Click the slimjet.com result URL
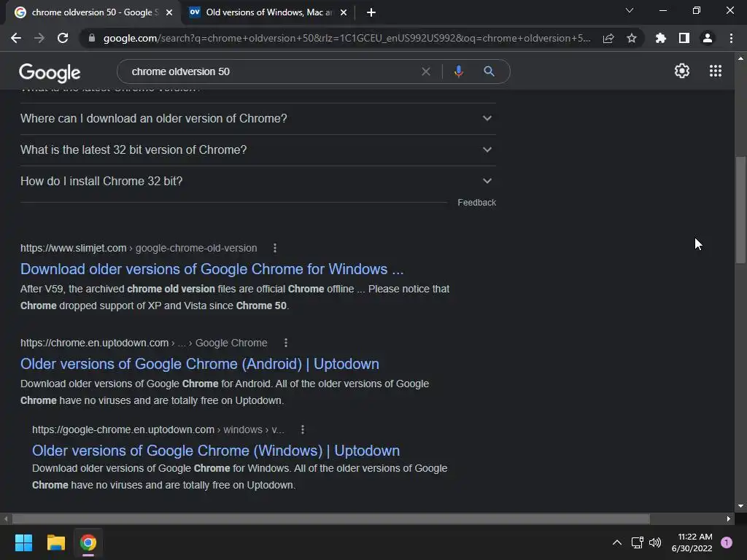747x560 pixels. click(x=139, y=248)
